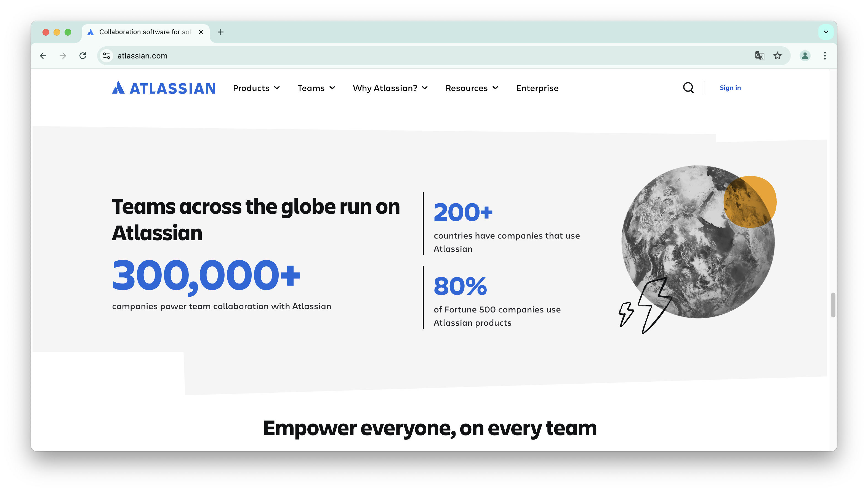This screenshot has height=492, width=868.
Task: Open Chrome three-dot menu
Action: pos(825,56)
